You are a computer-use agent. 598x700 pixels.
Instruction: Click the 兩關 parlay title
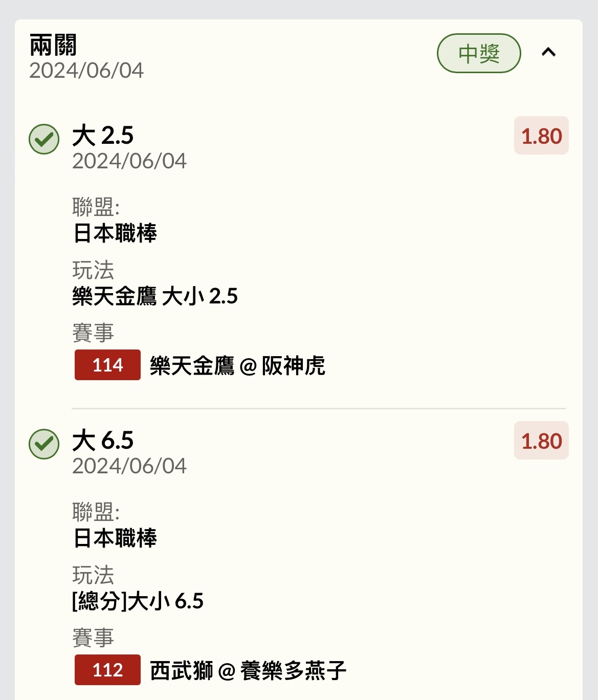(x=53, y=46)
